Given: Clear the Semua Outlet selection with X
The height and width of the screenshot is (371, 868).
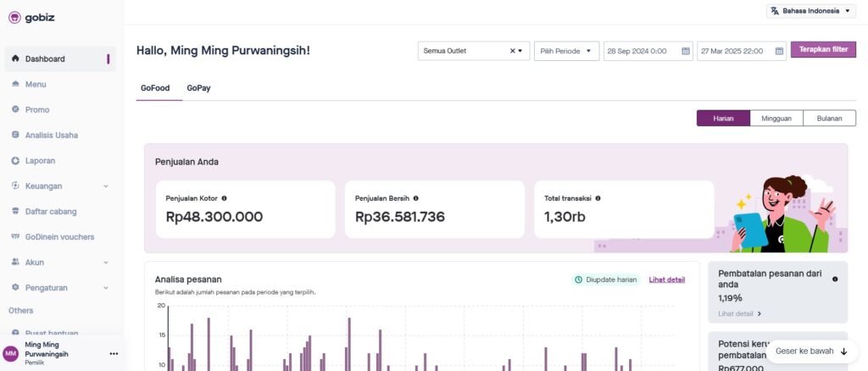Looking at the screenshot, I should pyautogui.click(x=513, y=51).
